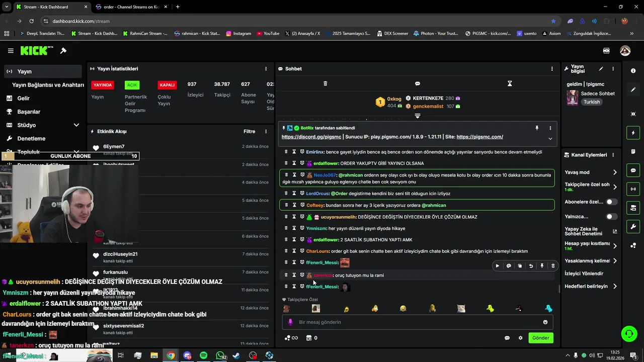
Task: Clear chat with the trash icon under Sohbet
Action: pos(325,83)
